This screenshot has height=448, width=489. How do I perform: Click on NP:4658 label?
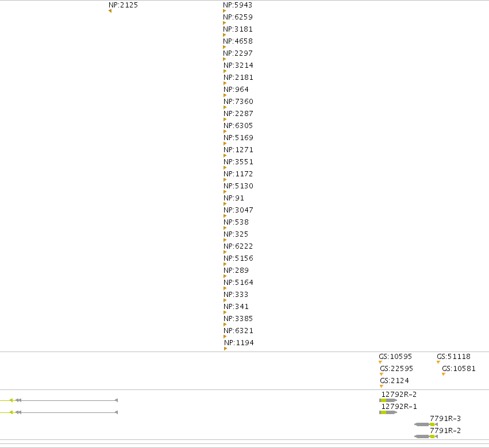[x=238, y=41]
